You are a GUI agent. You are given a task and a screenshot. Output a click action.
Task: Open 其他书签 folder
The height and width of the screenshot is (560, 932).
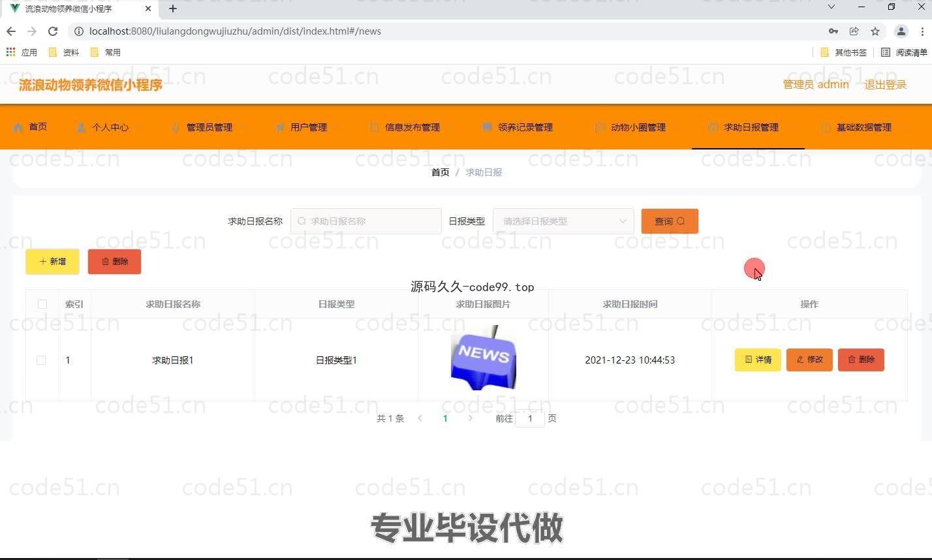843,52
